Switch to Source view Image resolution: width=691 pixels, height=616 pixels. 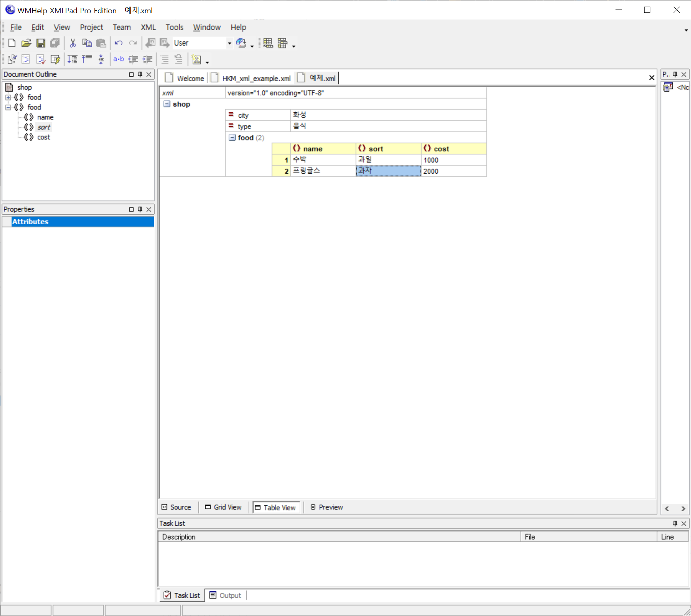[x=177, y=507]
